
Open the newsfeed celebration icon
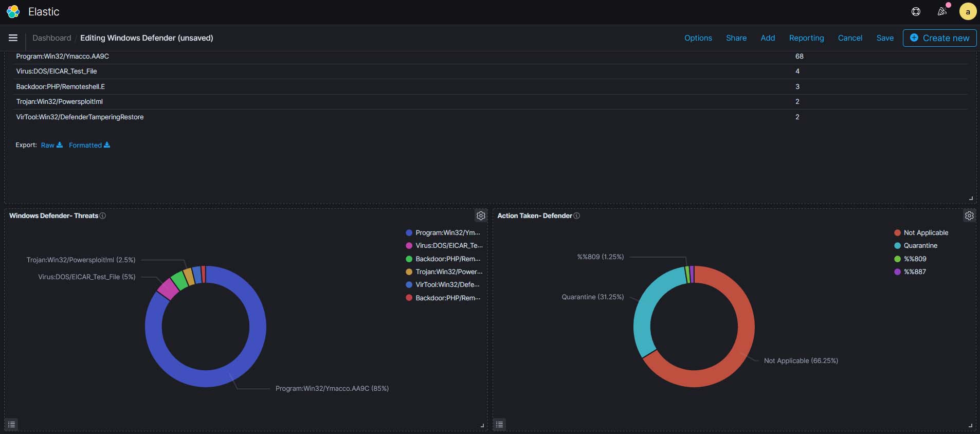coord(942,11)
